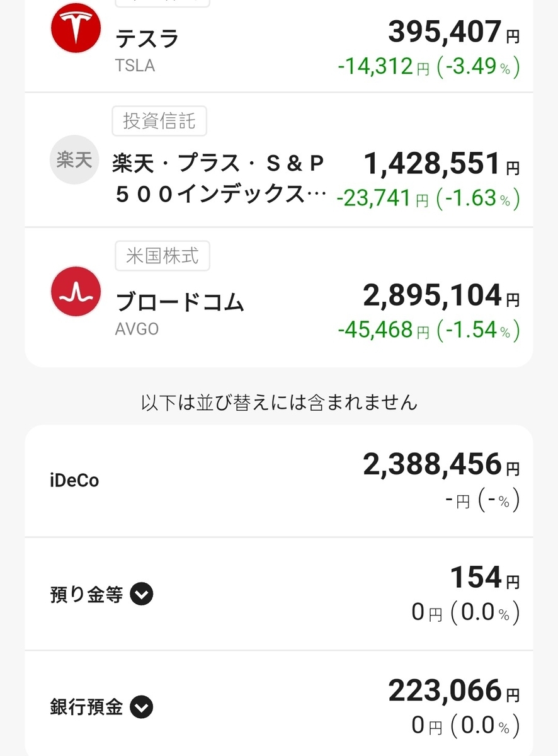Open the ブロードコム stock name
558x756 pixels.
pyautogui.click(x=179, y=302)
